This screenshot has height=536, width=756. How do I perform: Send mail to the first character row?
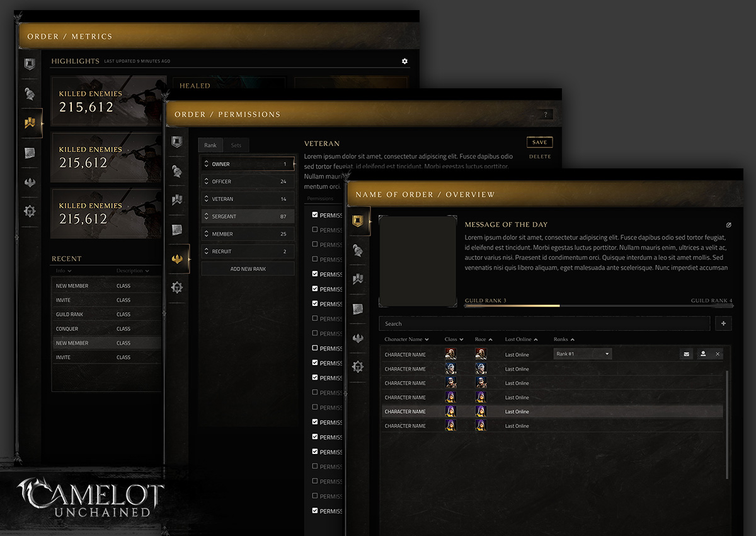click(x=686, y=354)
